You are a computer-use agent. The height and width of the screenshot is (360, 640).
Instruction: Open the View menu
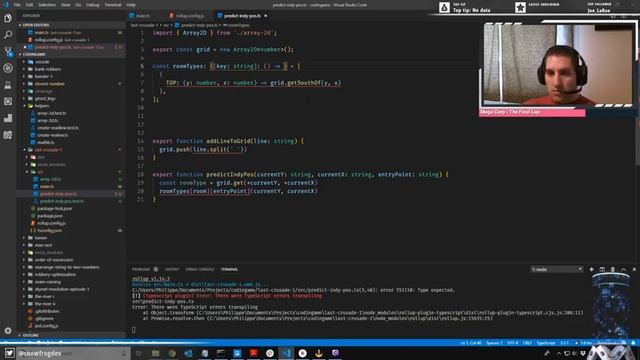coord(65,5)
